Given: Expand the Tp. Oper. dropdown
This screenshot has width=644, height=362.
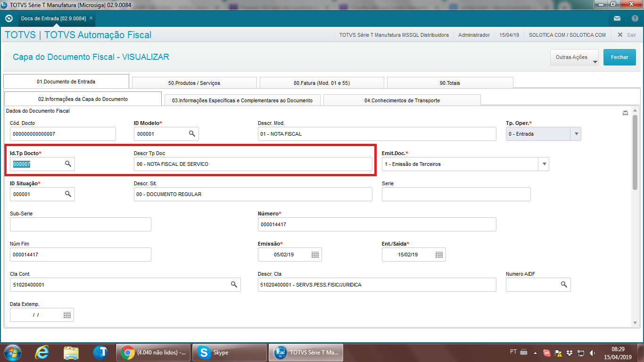Looking at the screenshot, I should [x=575, y=134].
